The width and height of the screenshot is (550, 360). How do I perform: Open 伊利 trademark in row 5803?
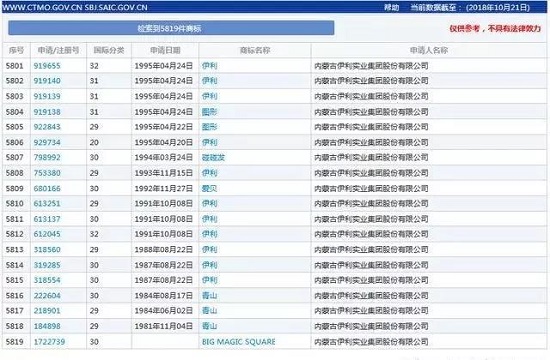(209, 96)
